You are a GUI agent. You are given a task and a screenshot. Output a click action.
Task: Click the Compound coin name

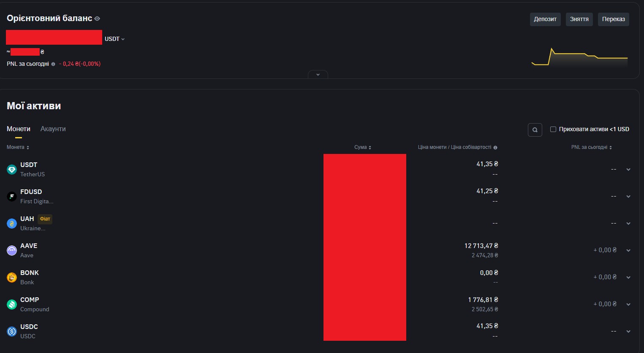coord(35,309)
